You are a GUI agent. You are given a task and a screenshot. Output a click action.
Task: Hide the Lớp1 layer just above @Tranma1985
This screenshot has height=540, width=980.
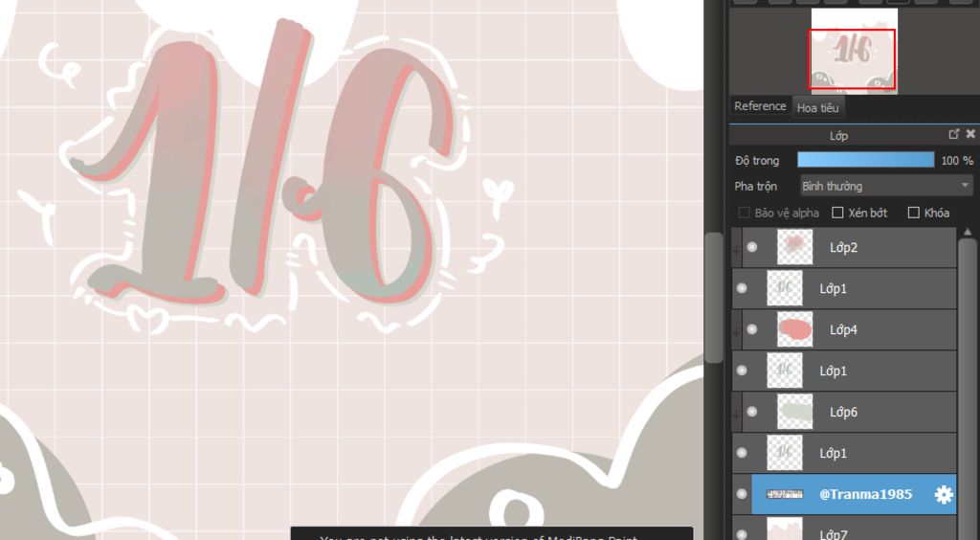(x=742, y=453)
